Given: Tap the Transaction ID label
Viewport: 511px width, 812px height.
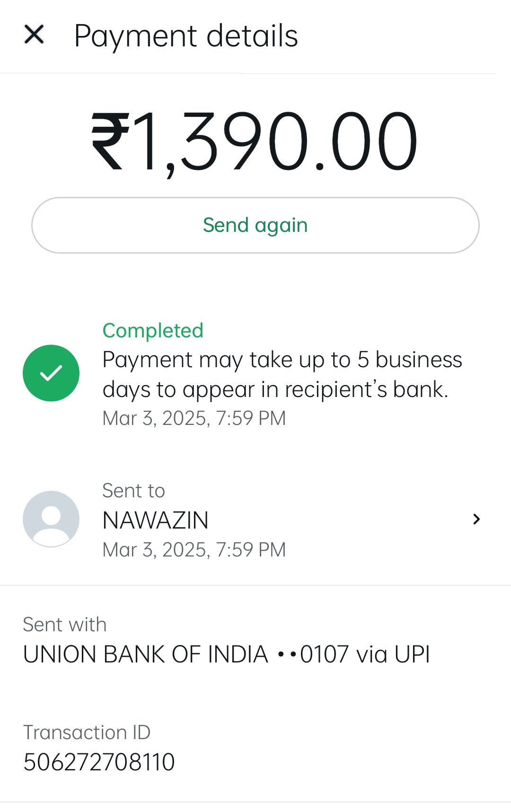Looking at the screenshot, I should (x=87, y=733).
